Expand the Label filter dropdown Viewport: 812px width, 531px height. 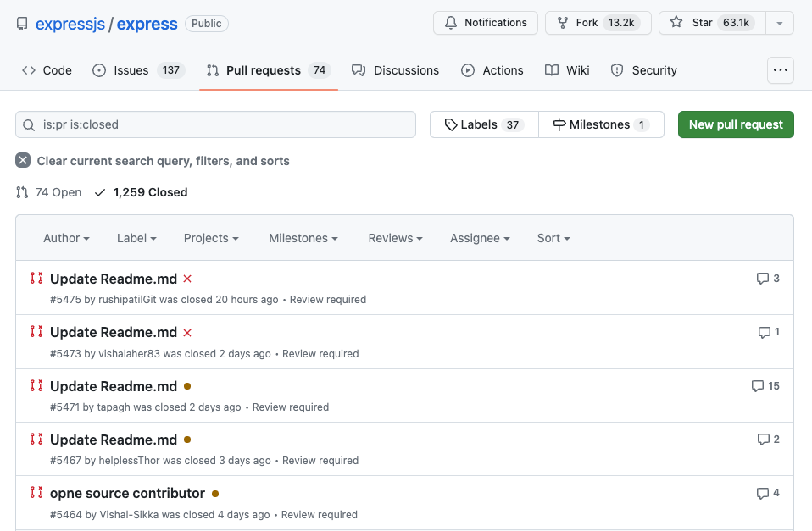[x=136, y=238]
